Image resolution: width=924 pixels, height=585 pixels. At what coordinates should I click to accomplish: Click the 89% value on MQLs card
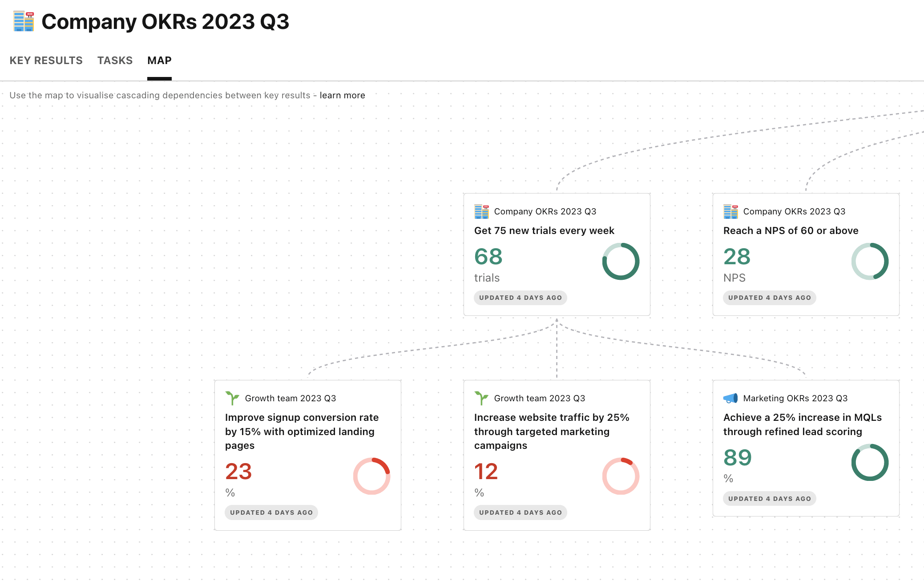(x=737, y=458)
